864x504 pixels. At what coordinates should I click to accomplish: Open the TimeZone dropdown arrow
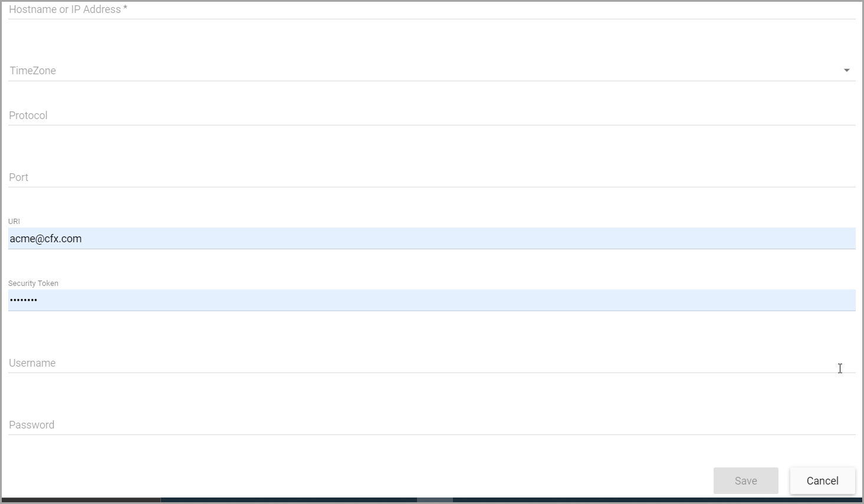tap(846, 70)
